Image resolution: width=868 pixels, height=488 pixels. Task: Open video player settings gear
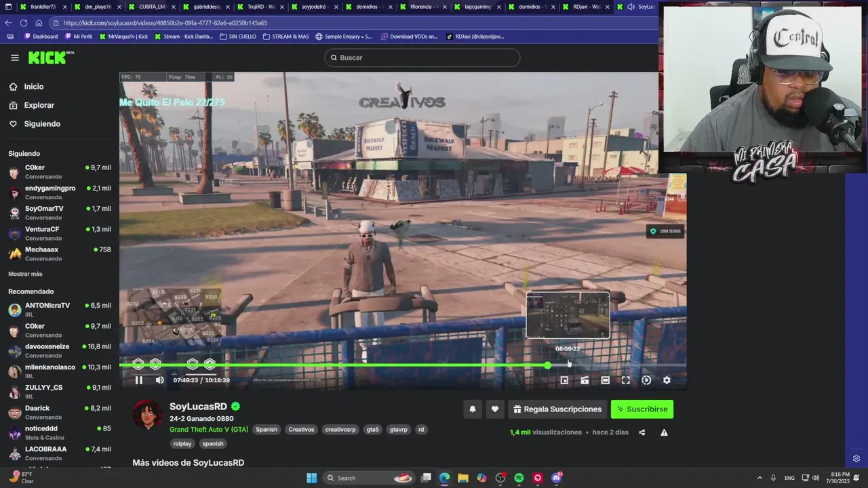667,380
